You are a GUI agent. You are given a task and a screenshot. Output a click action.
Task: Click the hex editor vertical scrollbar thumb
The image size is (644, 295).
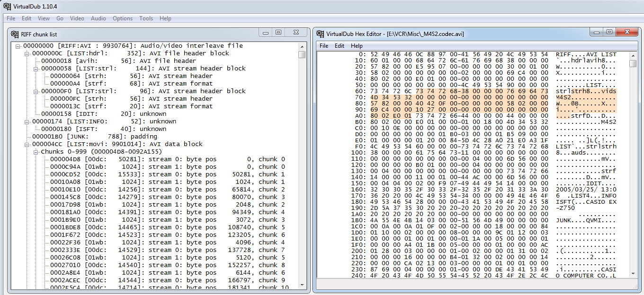[x=633, y=63]
